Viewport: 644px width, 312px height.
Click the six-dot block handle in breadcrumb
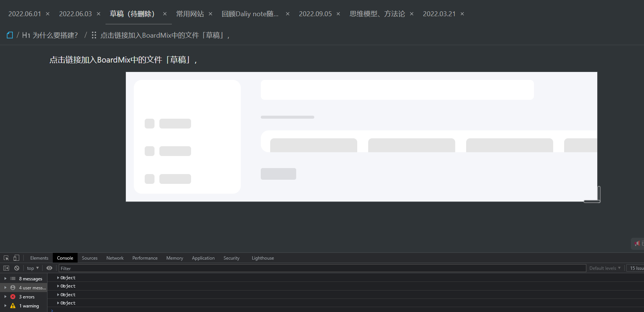click(x=94, y=35)
